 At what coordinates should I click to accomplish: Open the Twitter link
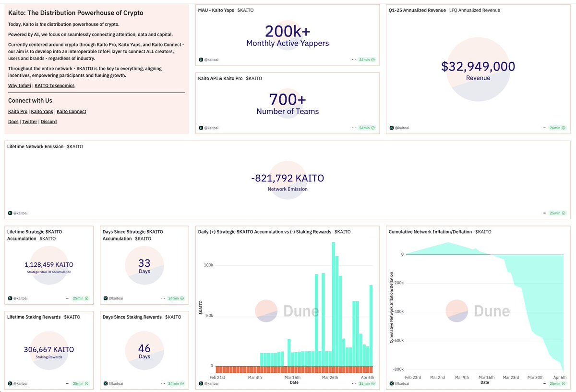tap(30, 121)
